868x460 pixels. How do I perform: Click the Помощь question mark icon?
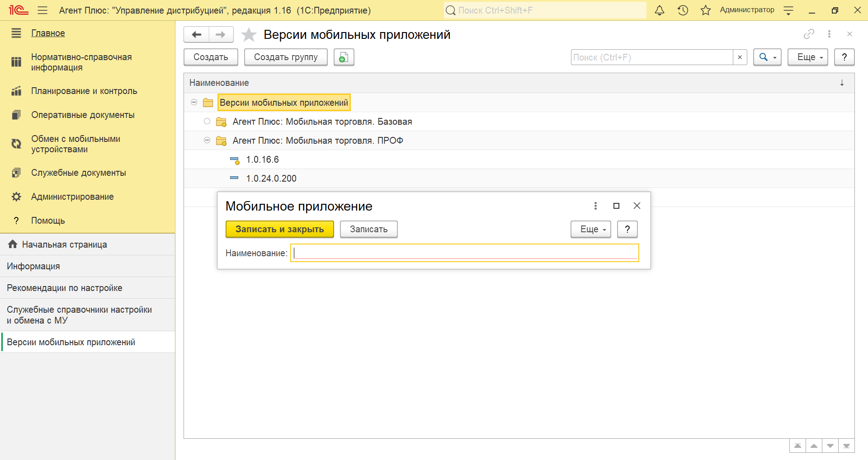point(16,221)
